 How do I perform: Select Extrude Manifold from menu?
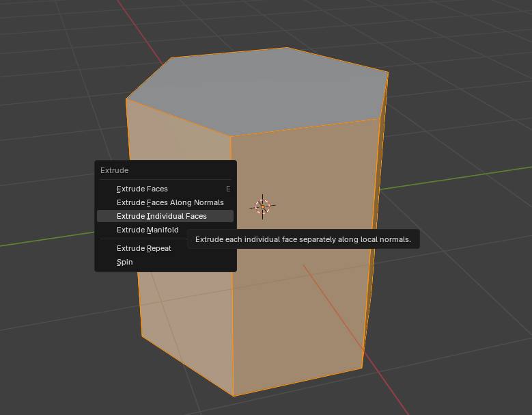pyautogui.click(x=148, y=230)
